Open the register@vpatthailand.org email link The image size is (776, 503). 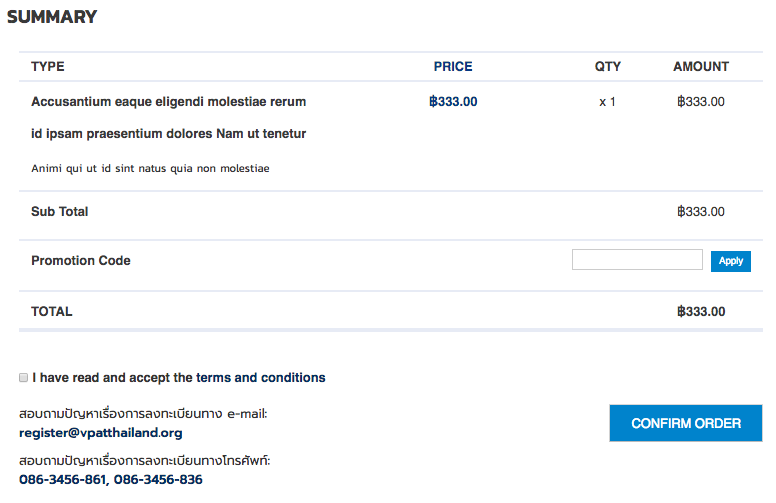(100, 433)
